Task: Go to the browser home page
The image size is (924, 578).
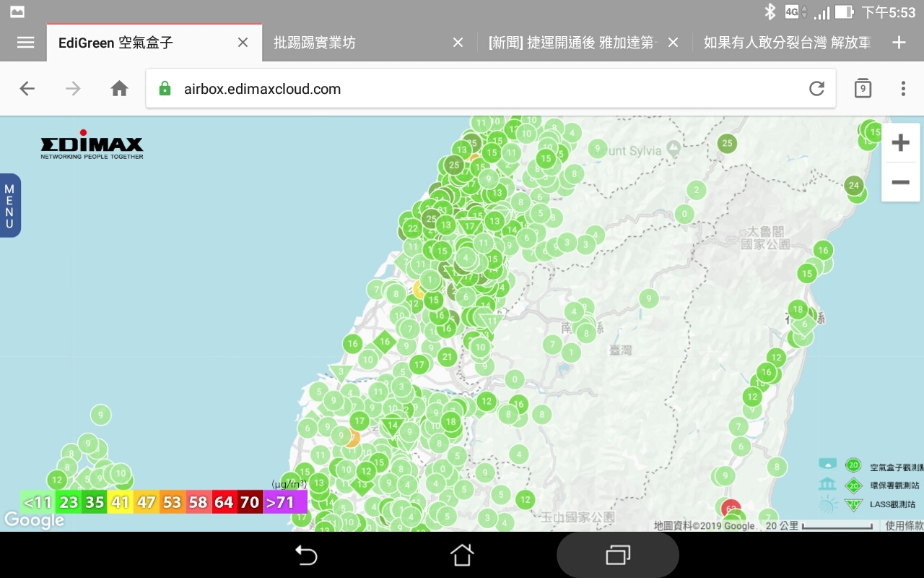Action: tap(119, 89)
